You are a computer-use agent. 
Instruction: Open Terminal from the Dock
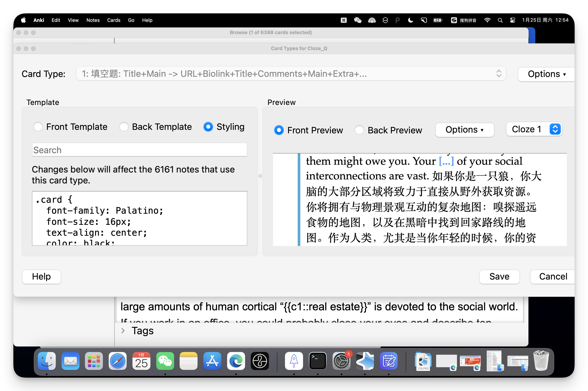click(x=317, y=361)
